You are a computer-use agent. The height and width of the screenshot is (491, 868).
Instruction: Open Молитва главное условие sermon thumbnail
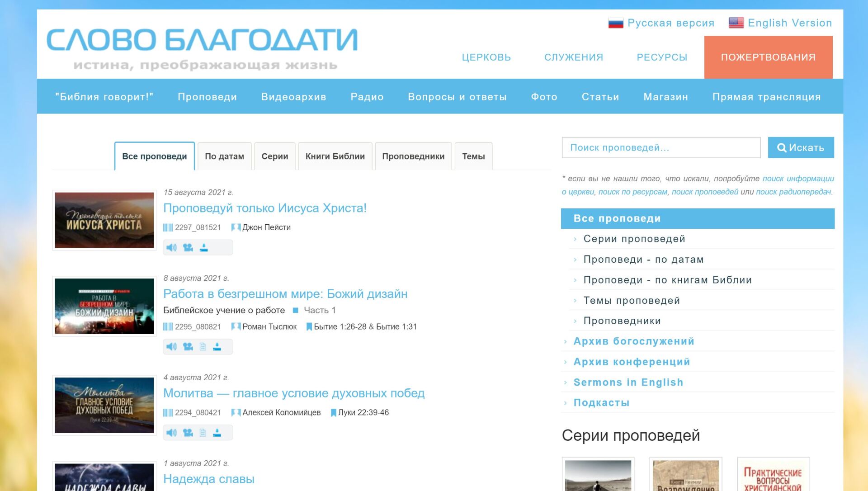click(104, 406)
